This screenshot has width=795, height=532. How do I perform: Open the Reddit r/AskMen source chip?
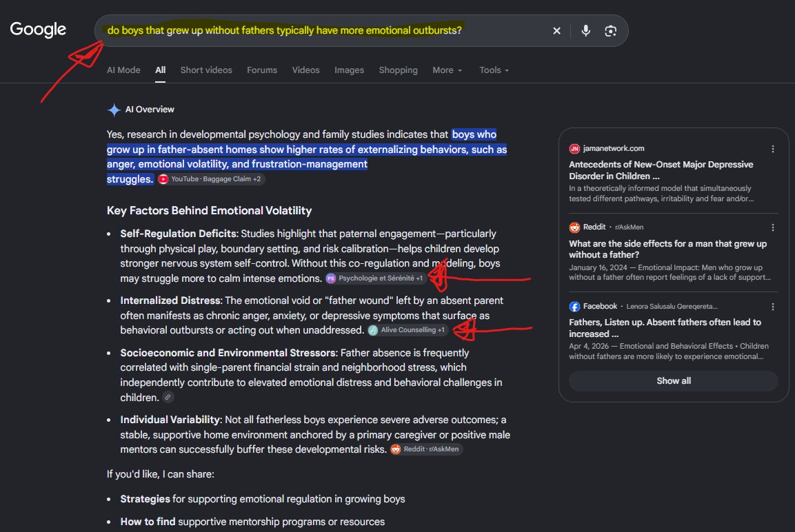(426, 449)
